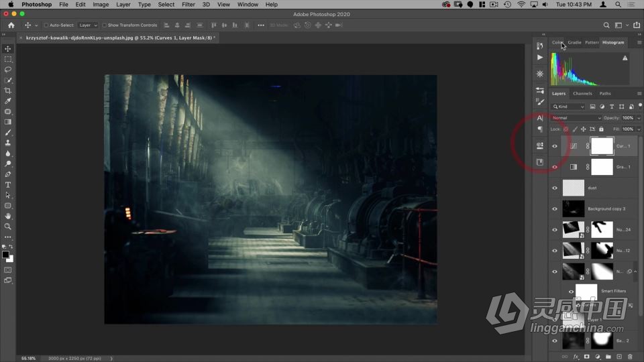Image resolution: width=644 pixels, height=362 pixels.
Task: Select the Eyedropper tool
Action: [x=8, y=101]
